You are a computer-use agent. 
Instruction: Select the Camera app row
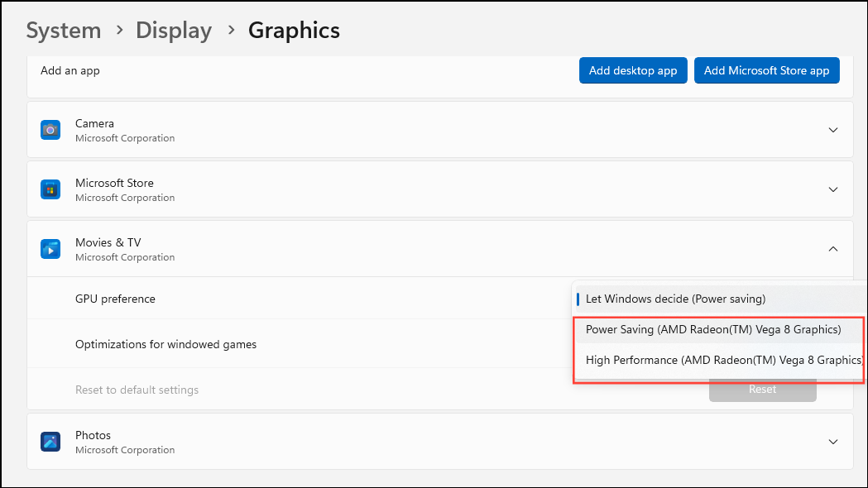point(331,130)
